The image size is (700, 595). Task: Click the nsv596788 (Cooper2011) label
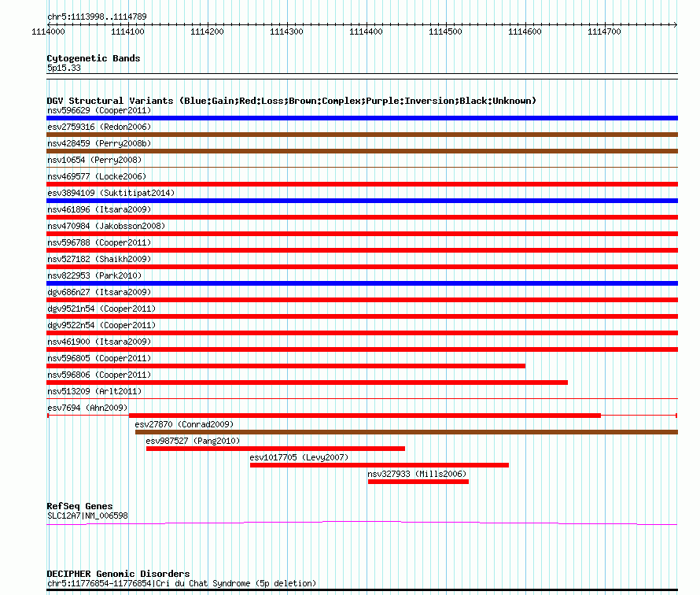99,242
